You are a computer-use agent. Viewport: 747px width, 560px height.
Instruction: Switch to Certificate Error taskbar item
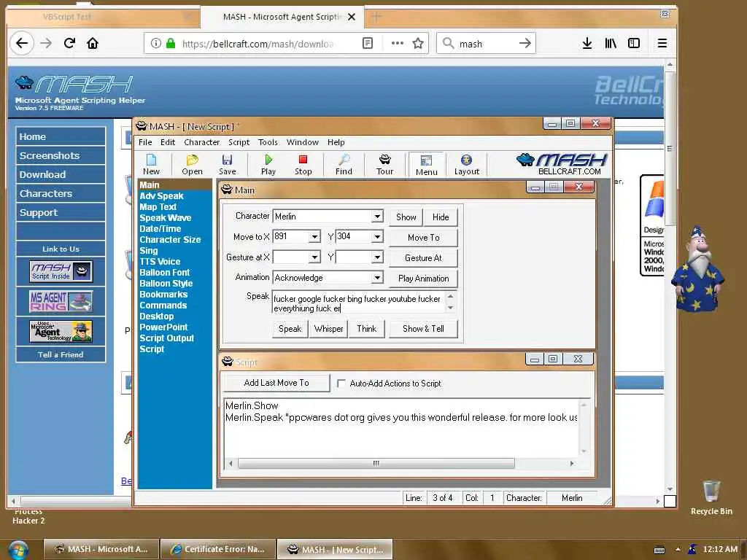[x=219, y=550]
